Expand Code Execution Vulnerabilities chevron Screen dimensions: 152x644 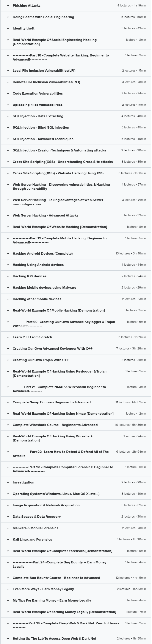tap(8, 94)
